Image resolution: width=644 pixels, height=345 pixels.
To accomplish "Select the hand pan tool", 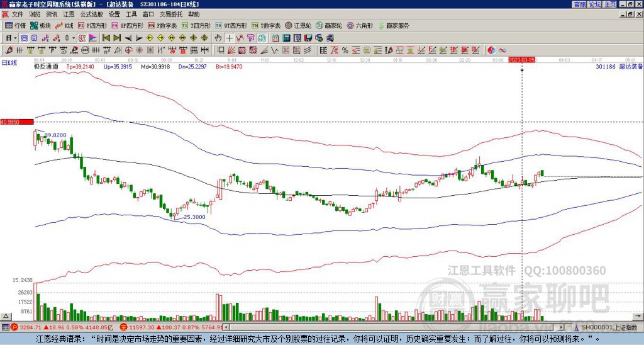I will click(218, 38).
